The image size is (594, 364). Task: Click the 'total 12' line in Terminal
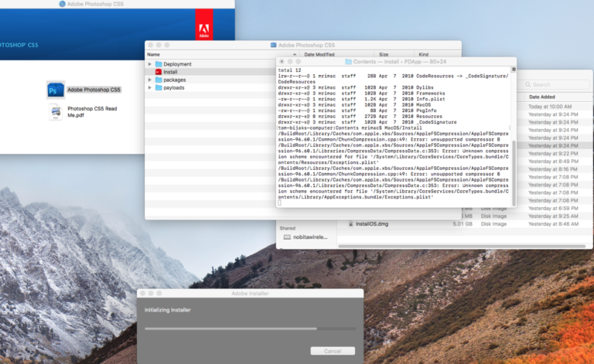point(289,70)
